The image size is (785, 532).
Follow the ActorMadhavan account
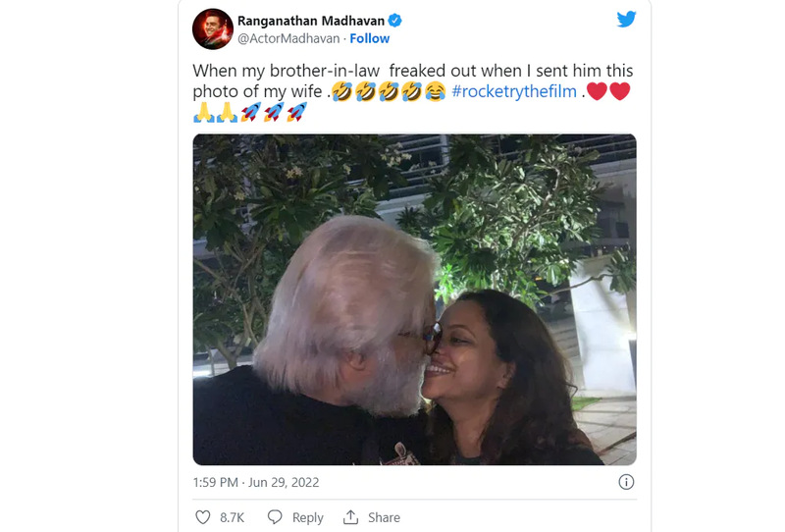click(370, 38)
